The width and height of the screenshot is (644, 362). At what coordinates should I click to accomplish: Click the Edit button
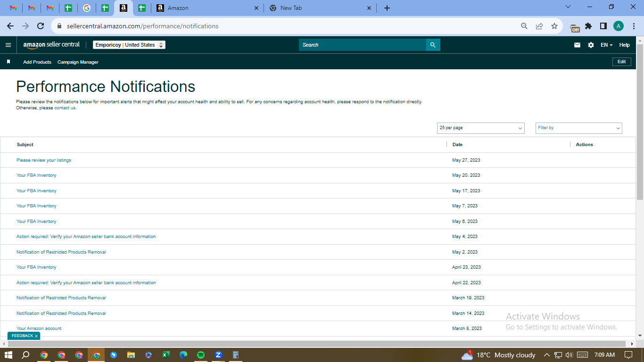coord(621,62)
